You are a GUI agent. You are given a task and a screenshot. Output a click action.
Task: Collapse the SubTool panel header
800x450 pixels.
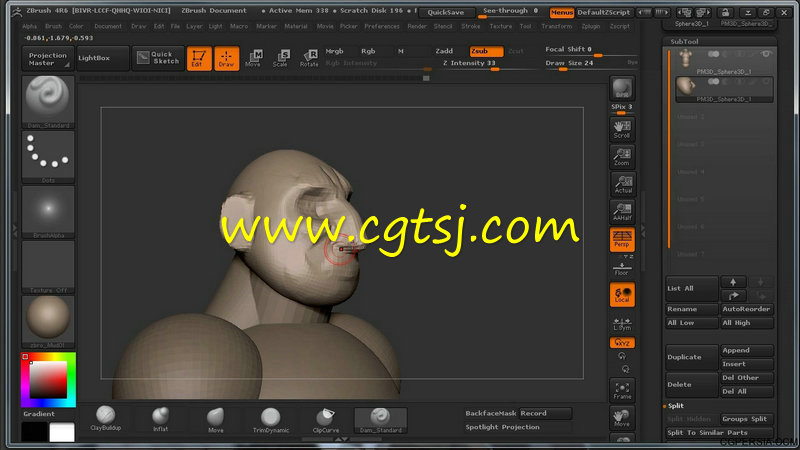pos(684,41)
